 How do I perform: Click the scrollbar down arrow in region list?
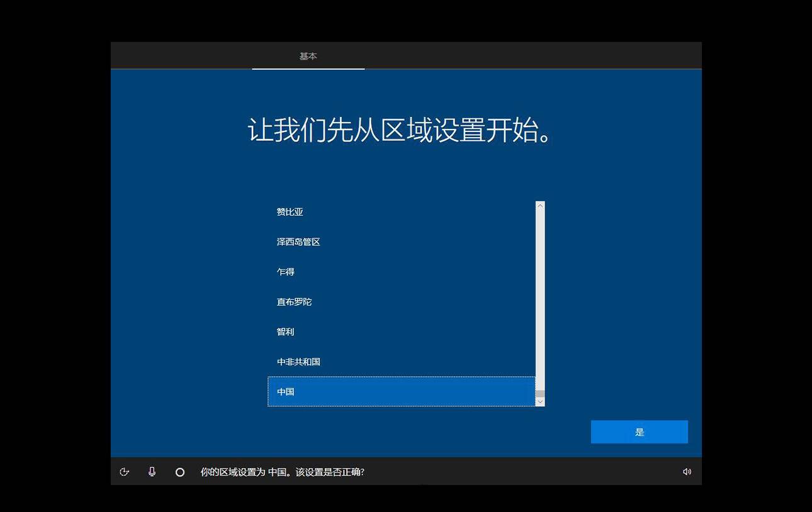click(539, 401)
